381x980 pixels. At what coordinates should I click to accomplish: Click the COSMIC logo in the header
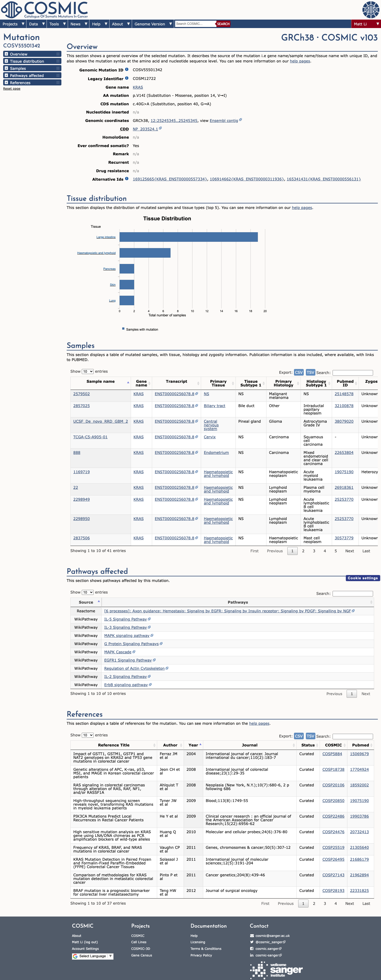tap(45, 10)
